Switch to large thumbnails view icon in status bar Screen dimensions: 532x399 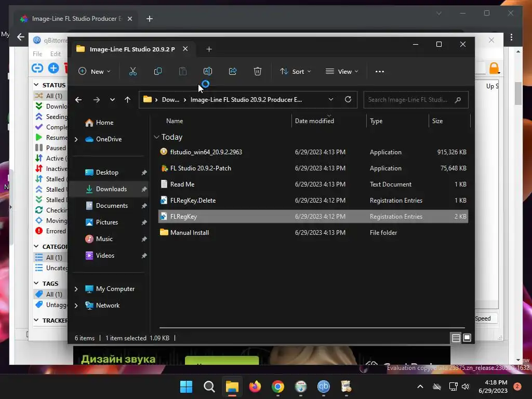(x=467, y=338)
